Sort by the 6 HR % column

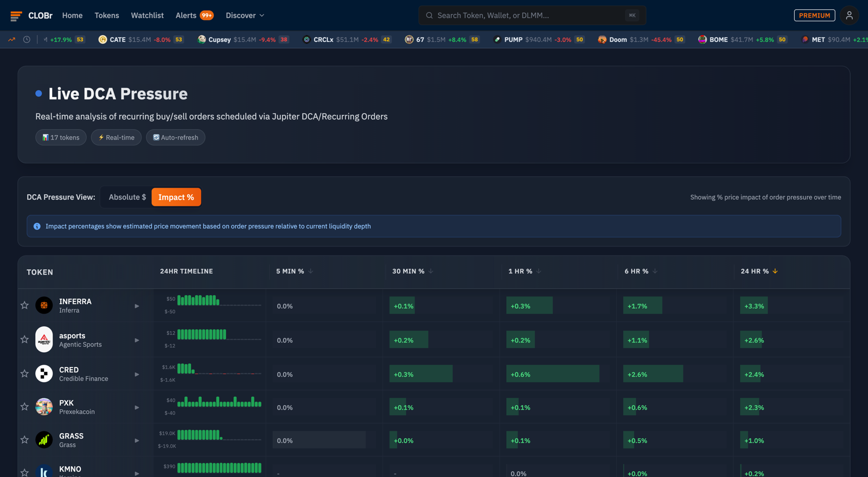click(x=641, y=271)
